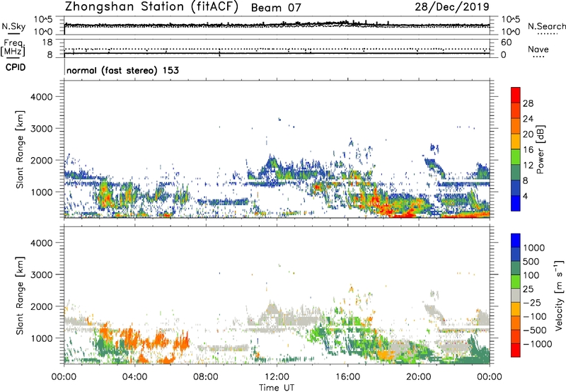Click the '04:00' time tick label
This screenshot has height=392, width=566.
click(x=134, y=377)
